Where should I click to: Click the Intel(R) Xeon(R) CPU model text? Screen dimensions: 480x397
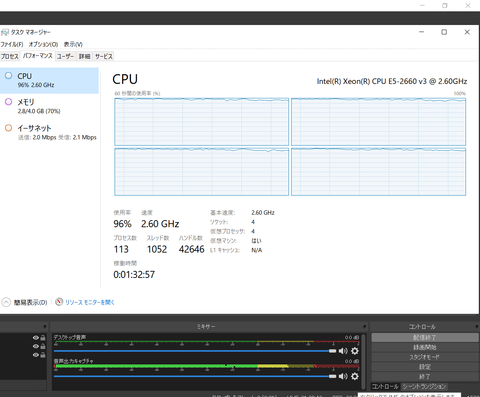point(392,81)
